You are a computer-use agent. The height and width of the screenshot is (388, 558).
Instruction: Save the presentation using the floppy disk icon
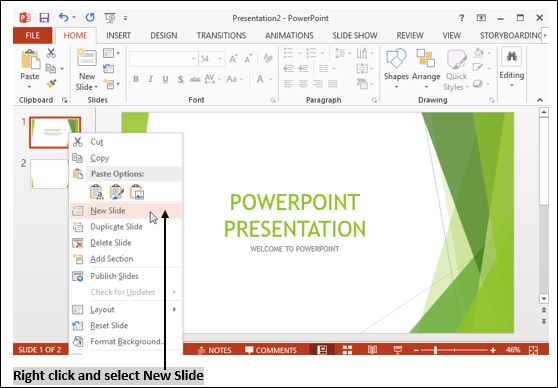tap(44, 17)
